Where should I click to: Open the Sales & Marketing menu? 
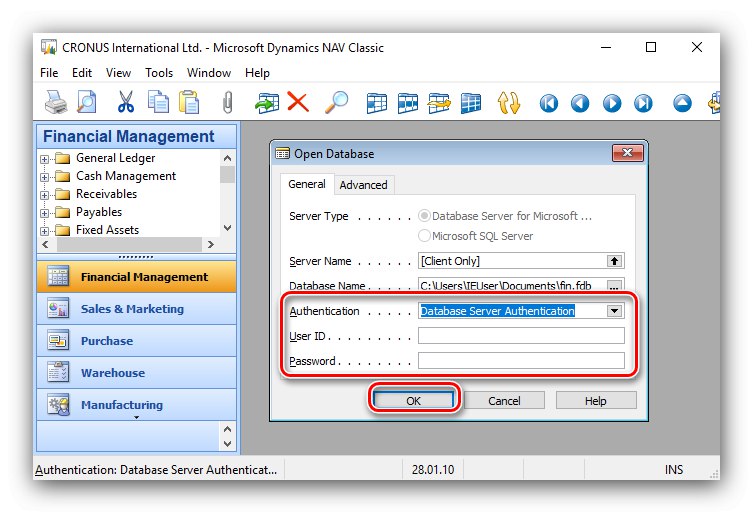[x=137, y=309]
